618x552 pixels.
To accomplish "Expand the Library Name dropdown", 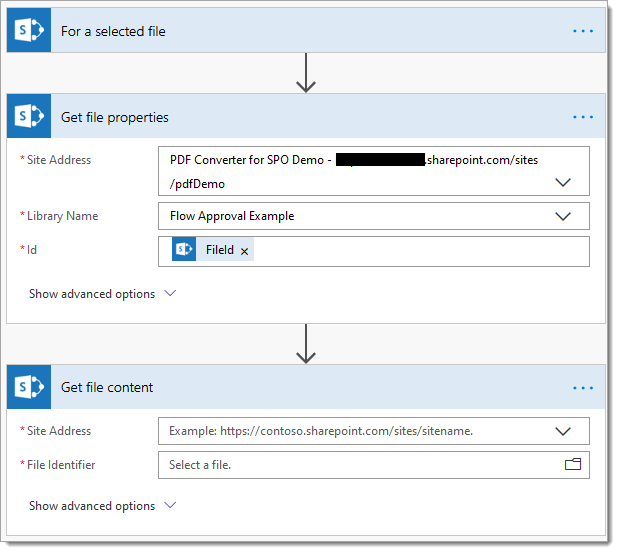I will (563, 216).
